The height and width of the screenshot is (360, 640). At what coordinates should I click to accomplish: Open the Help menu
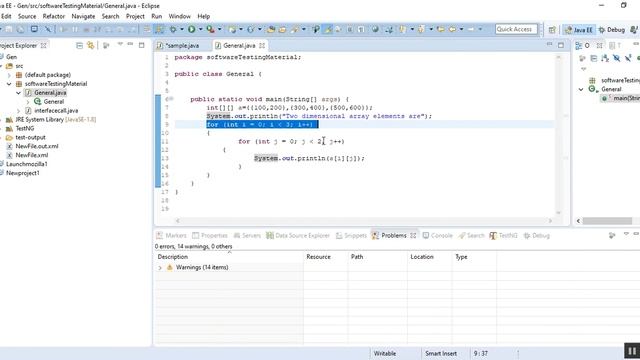204,16
